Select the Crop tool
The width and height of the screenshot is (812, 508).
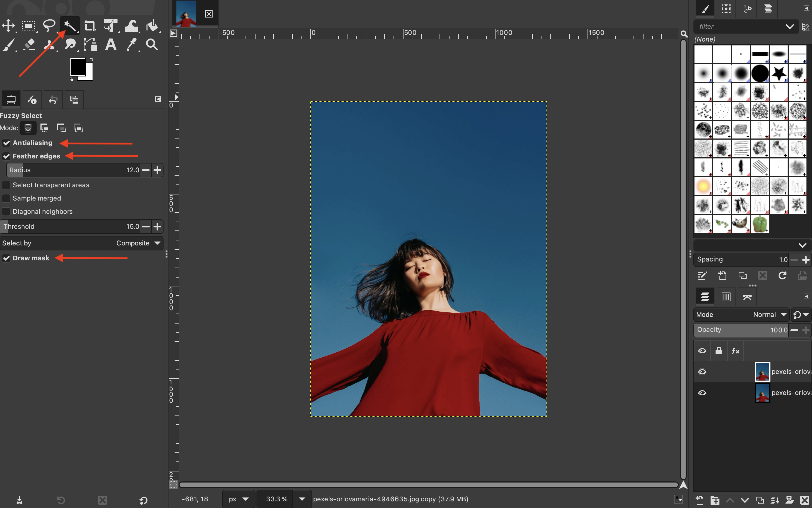pos(90,26)
